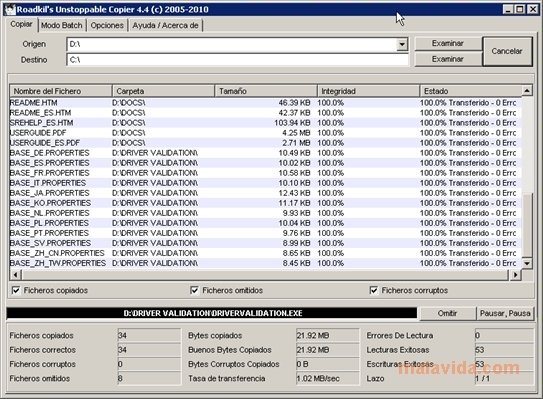
Task: Click the Lazo value 1 / 1
Action: tap(504, 378)
